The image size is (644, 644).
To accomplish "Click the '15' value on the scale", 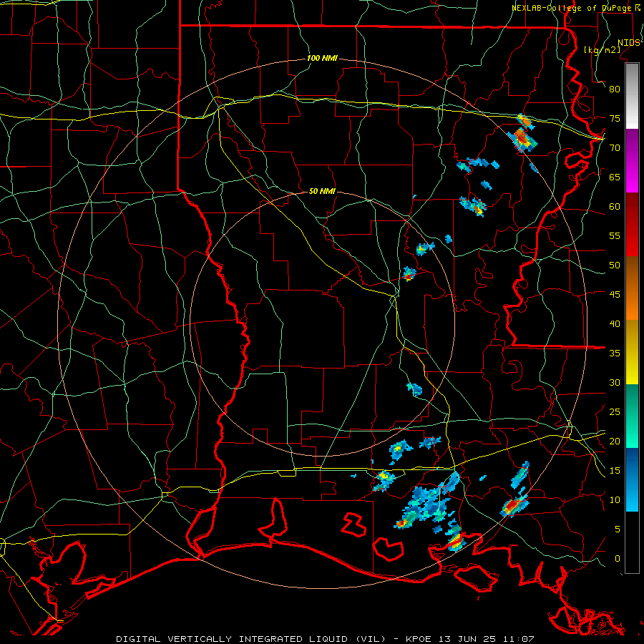I will pyautogui.click(x=615, y=470).
